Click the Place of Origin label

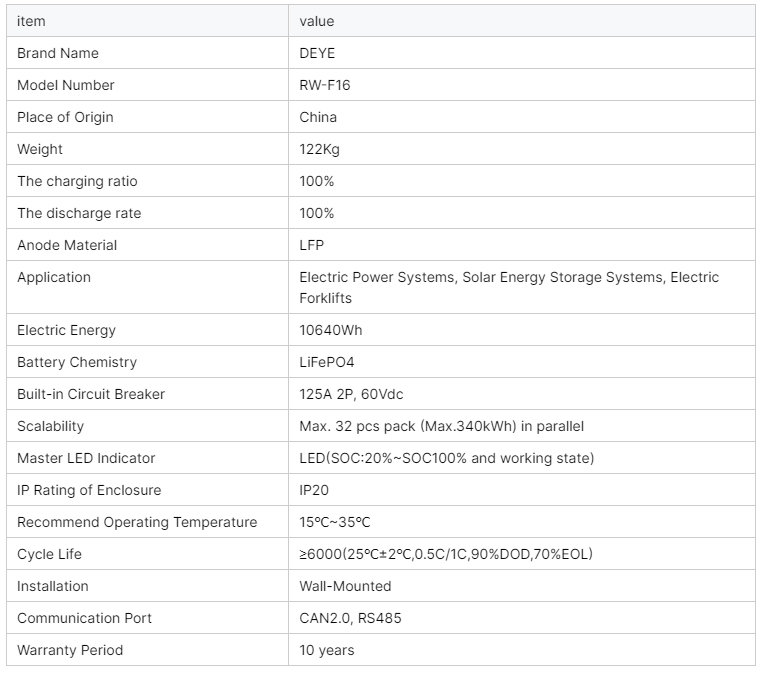[65, 117]
